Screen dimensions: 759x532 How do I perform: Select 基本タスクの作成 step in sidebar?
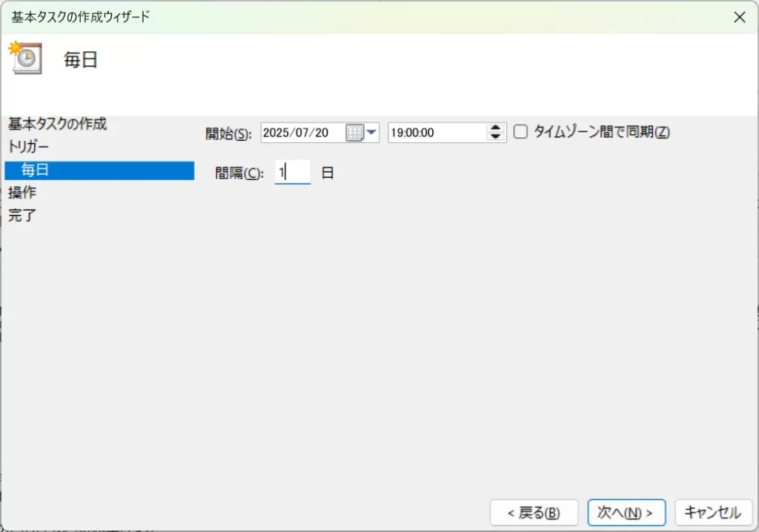point(58,124)
